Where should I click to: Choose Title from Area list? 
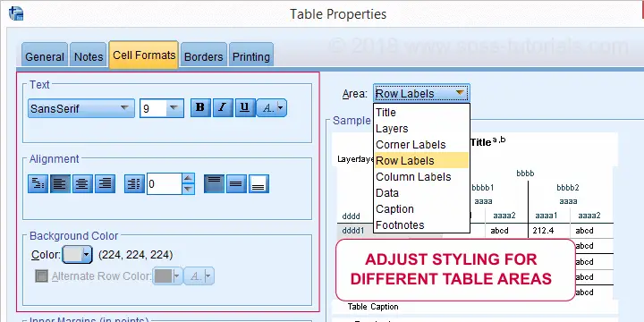(422, 112)
